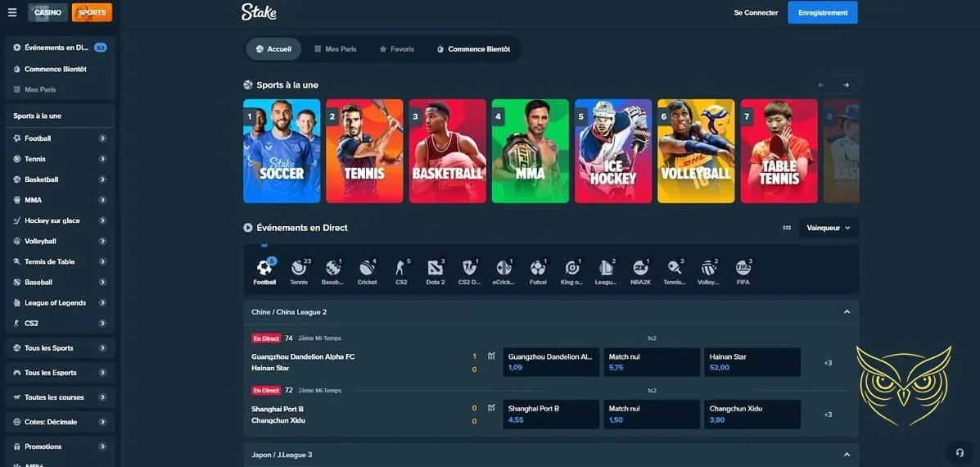Show +3 more markets for Guangzhou match
The height and width of the screenshot is (467, 980).
(828, 363)
